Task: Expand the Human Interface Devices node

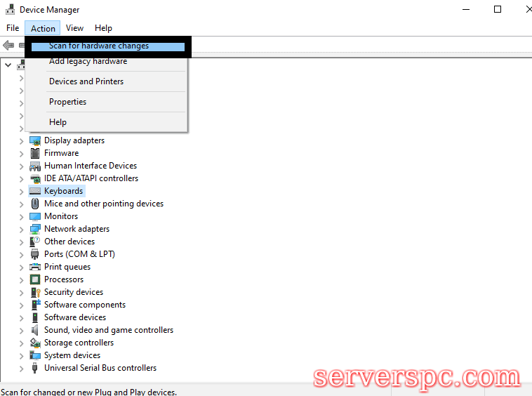Action: 21,166
